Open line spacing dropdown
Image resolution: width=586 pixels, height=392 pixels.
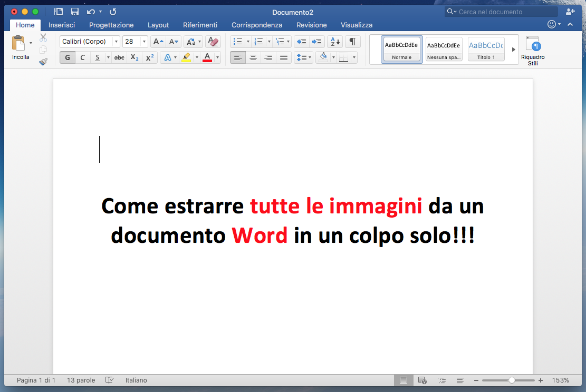click(x=303, y=57)
